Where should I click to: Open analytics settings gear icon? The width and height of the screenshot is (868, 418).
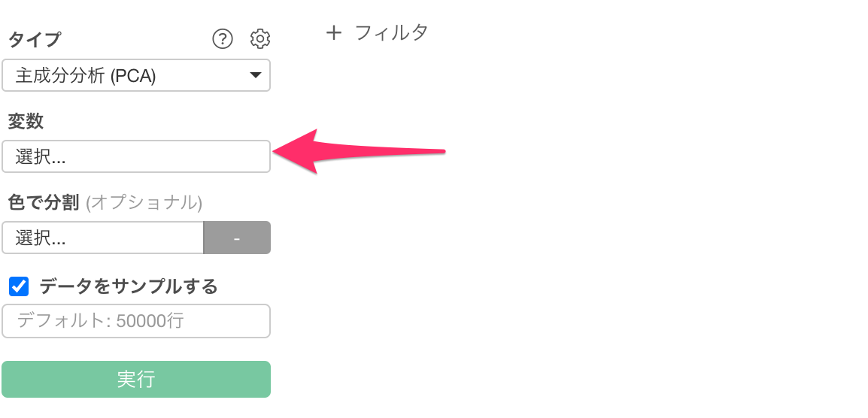260,39
